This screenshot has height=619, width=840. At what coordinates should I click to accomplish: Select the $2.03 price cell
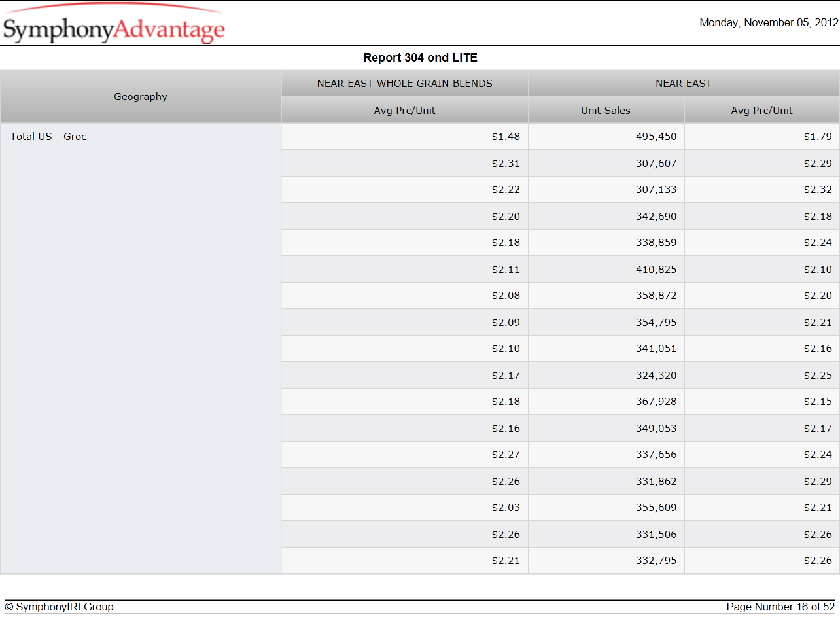pos(405,508)
